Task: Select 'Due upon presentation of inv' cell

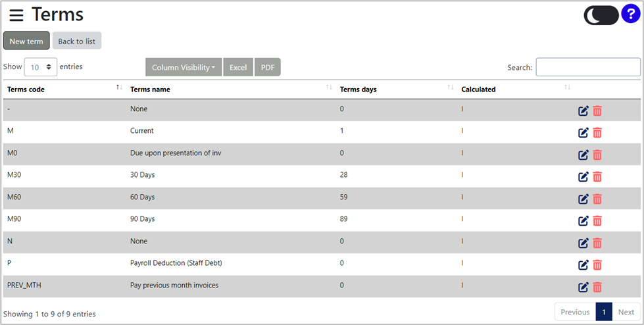Action: pyautogui.click(x=176, y=153)
